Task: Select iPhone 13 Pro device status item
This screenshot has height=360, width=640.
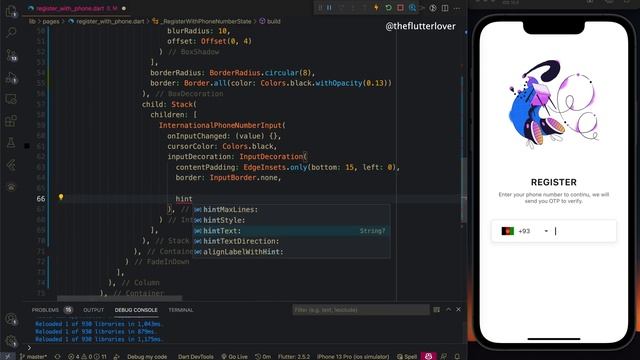Action: point(353,356)
